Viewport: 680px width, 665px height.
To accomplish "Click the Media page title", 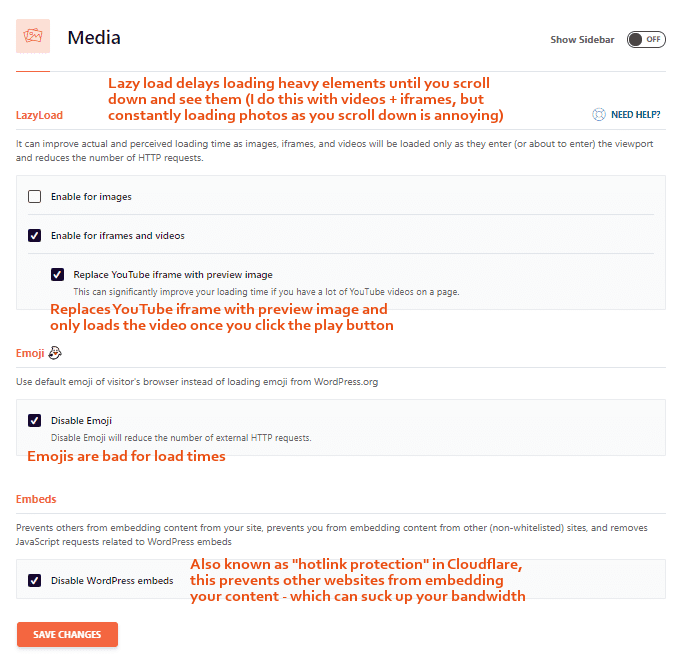I will 94,38.
